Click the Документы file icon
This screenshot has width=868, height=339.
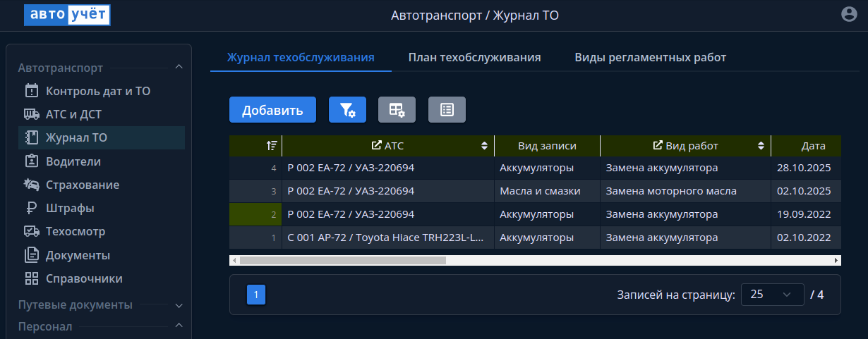(31, 255)
